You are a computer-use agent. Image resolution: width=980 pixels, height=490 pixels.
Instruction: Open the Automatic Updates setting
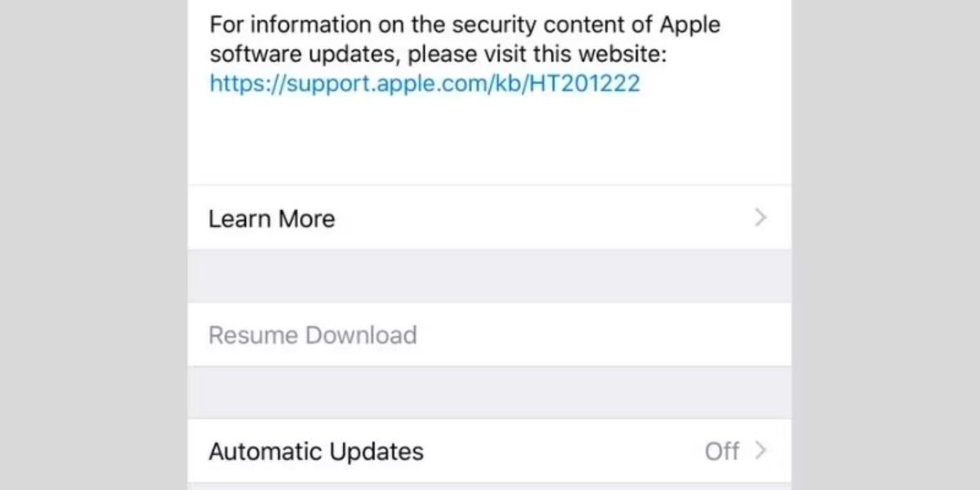316,452
